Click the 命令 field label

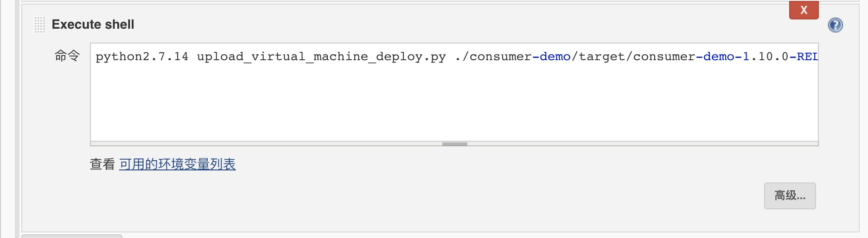pos(67,56)
